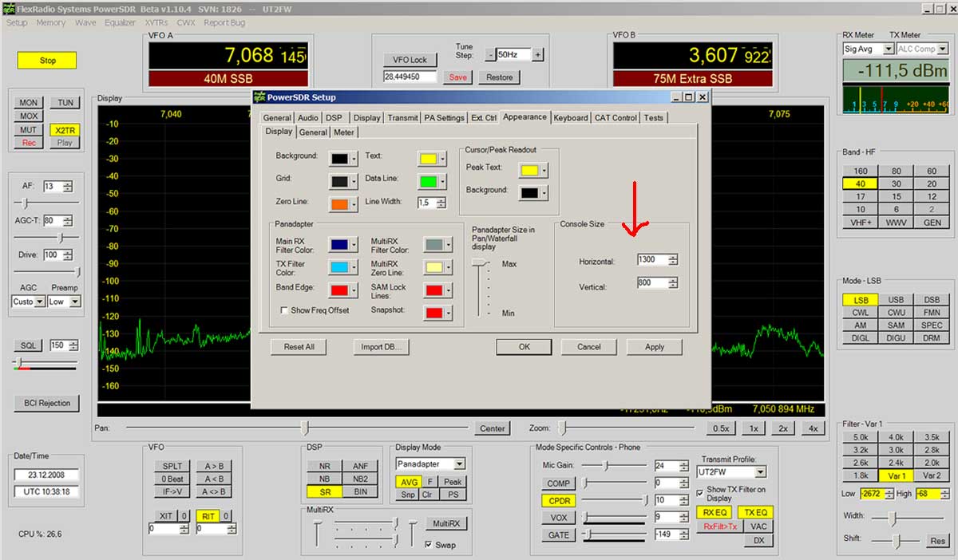Pick the Data Line green color swatch
This screenshot has height=560, width=958.
point(427,180)
